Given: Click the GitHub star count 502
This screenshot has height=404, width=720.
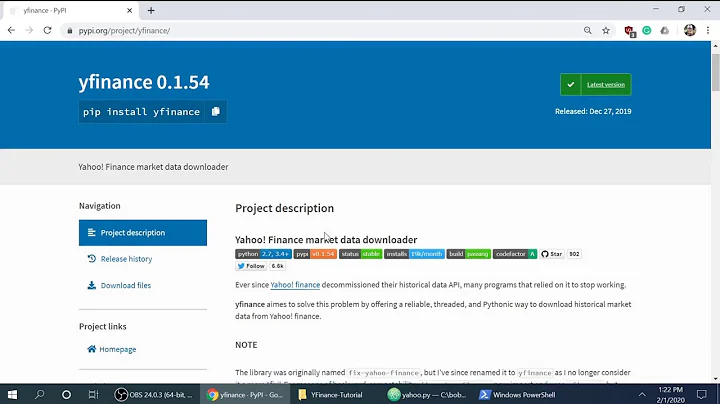Looking at the screenshot, I should (x=574, y=254).
